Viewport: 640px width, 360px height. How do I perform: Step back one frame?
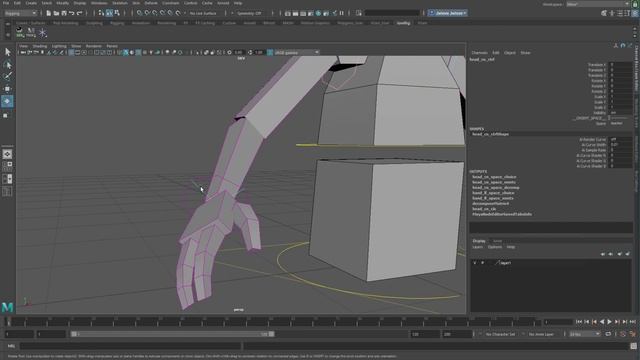point(587,322)
